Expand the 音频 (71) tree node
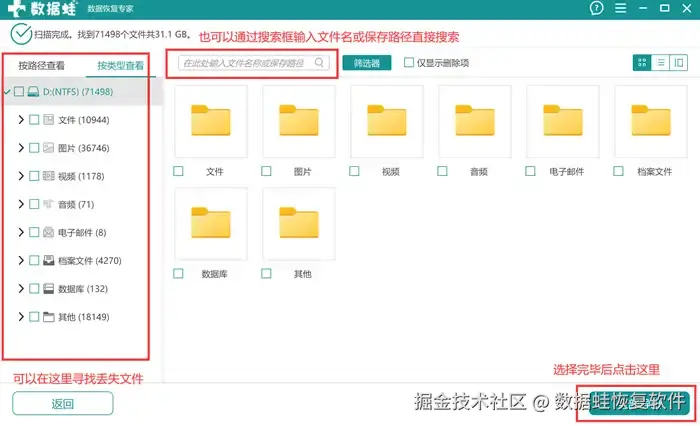This screenshot has height=426, width=700. (x=21, y=204)
